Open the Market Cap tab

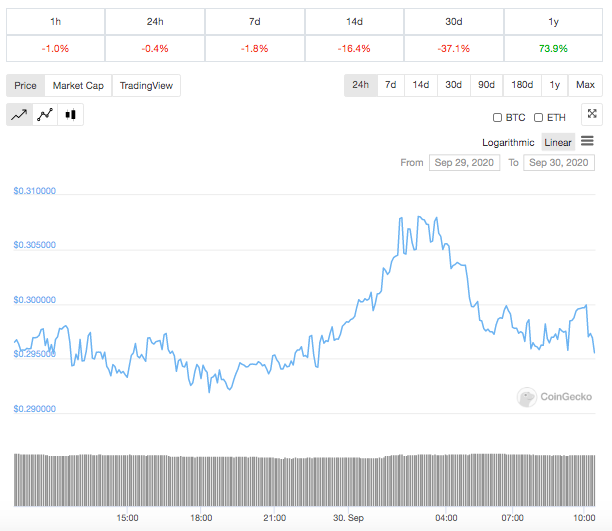[x=78, y=86]
